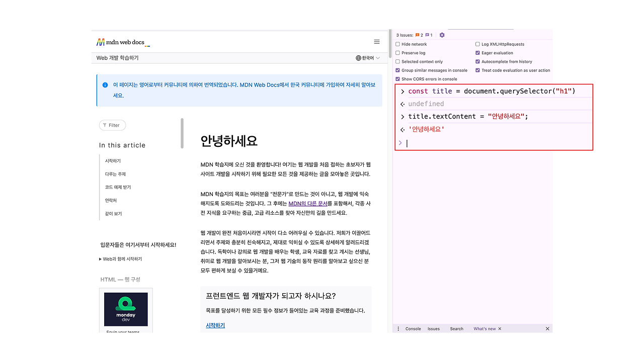The image size is (644, 362).
Task: Select the What's new tab
Action: tap(485, 329)
